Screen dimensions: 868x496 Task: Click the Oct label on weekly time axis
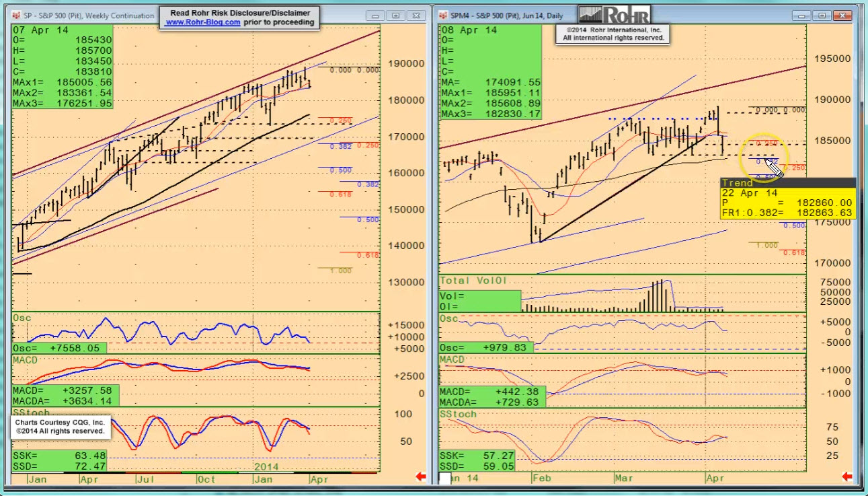point(206,479)
